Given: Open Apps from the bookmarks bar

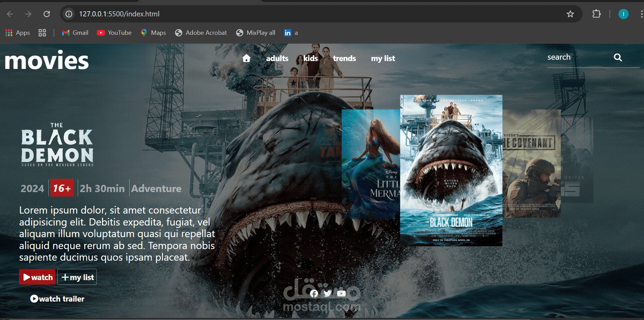Looking at the screenshot, I should (18, 33).
